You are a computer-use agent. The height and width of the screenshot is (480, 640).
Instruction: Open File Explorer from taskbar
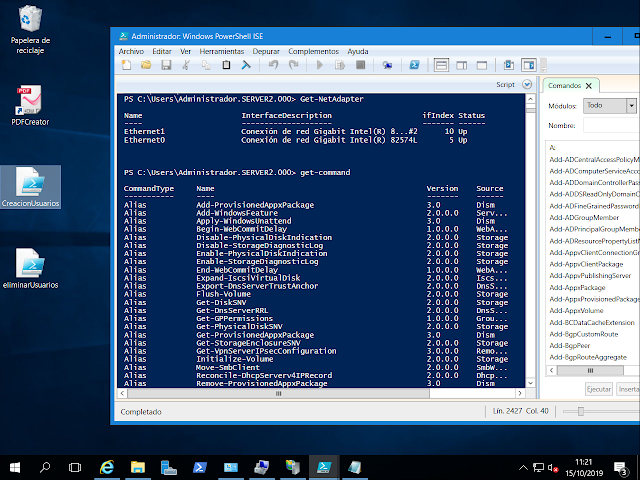pos(138,467)
